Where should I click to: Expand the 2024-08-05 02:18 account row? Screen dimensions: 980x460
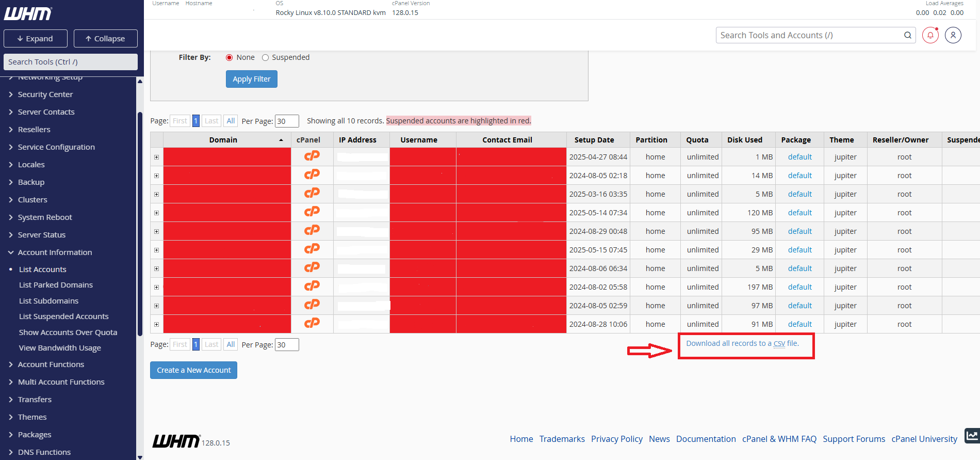[x=156, y=176]
